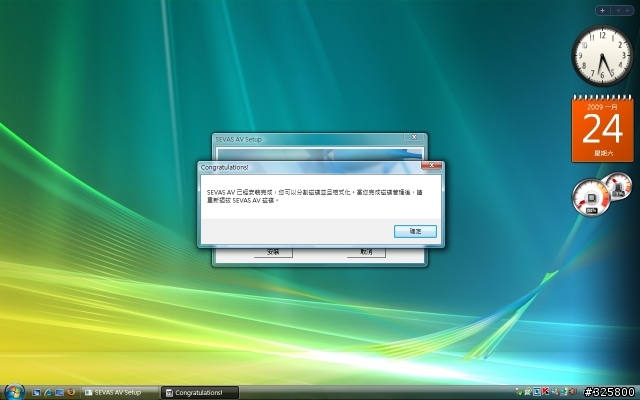Launch Firefox from quick launch

(x=71, y=392)
